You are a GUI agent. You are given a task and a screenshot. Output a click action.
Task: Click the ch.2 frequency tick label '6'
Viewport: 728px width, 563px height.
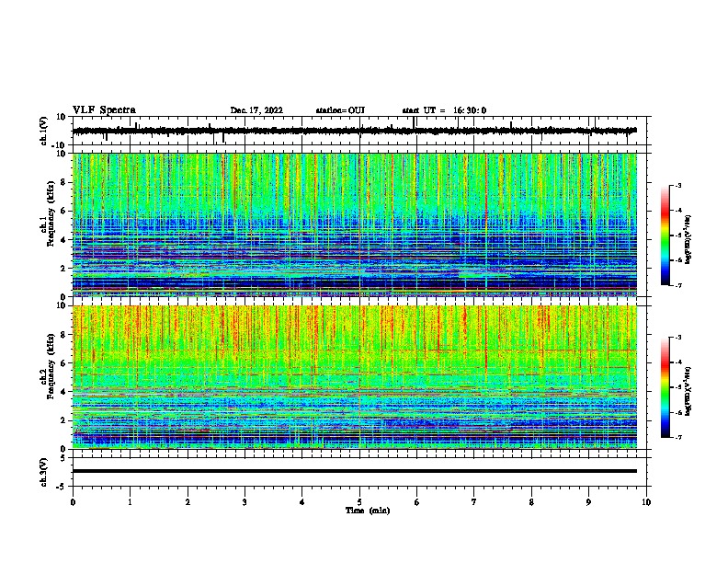coord(63,363)
